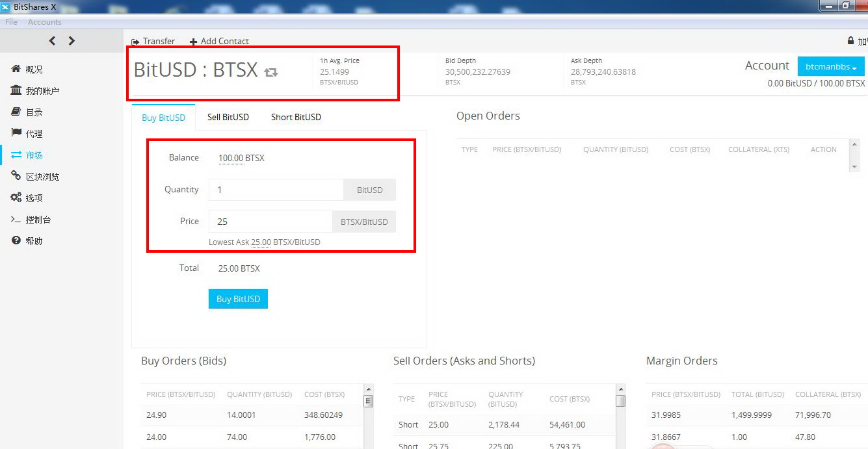
Task: Click Open Orders scrollbar up arrow
Action: [x=854, y=145]
